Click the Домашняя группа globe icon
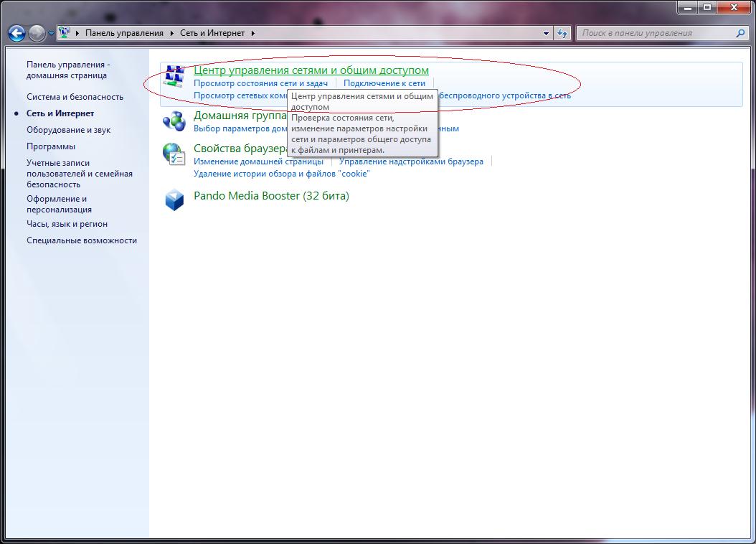The image size is (756, 544). coord(174,121)
